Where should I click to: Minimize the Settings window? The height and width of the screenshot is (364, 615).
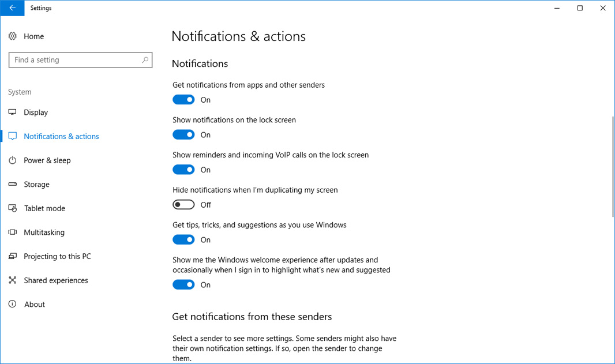click(x=557, y=8)
